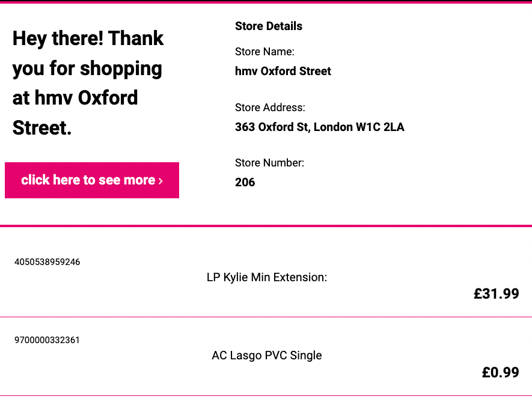
Task: Click the chevron arrow on the pink button
Action: 161,181
